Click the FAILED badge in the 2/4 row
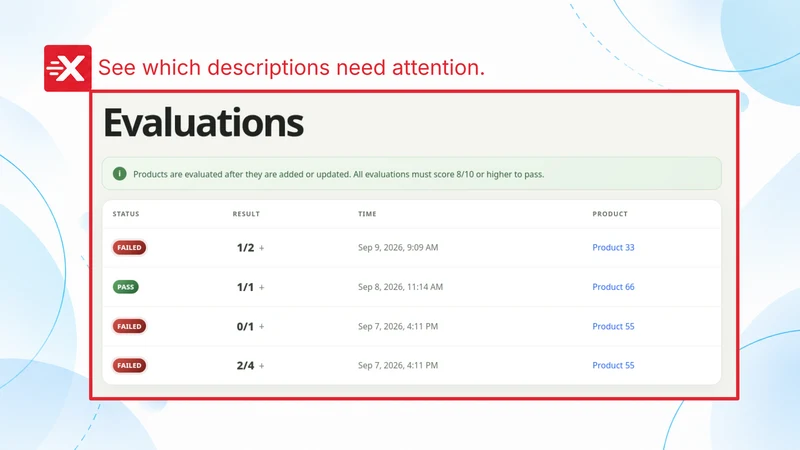800x450 pixels. [130, 365]
